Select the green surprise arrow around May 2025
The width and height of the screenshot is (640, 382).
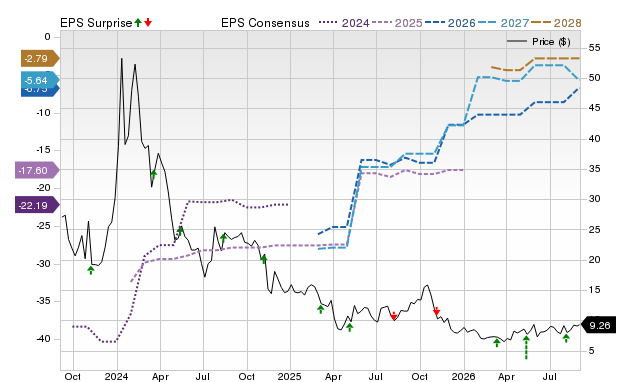coord(349,327)
